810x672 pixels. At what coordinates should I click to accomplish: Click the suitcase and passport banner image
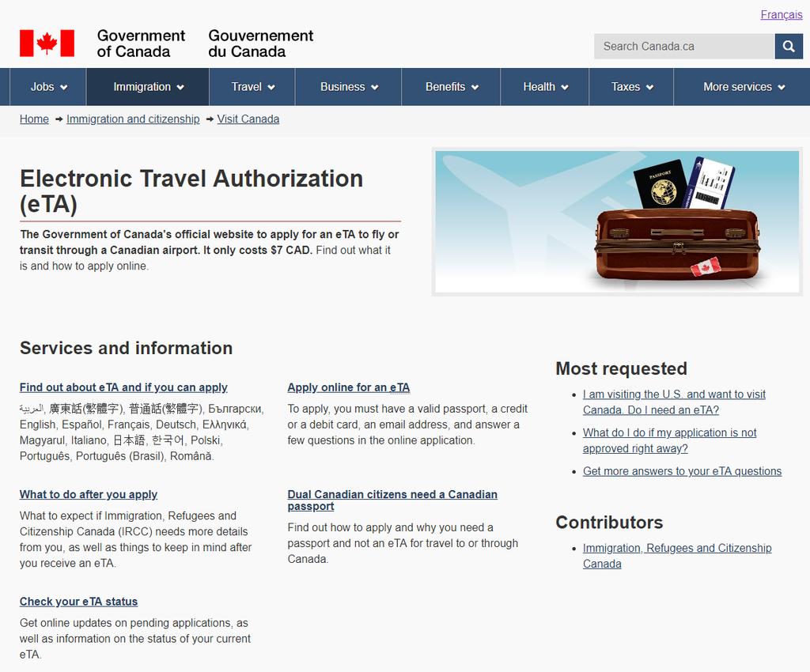coord(617,222)
